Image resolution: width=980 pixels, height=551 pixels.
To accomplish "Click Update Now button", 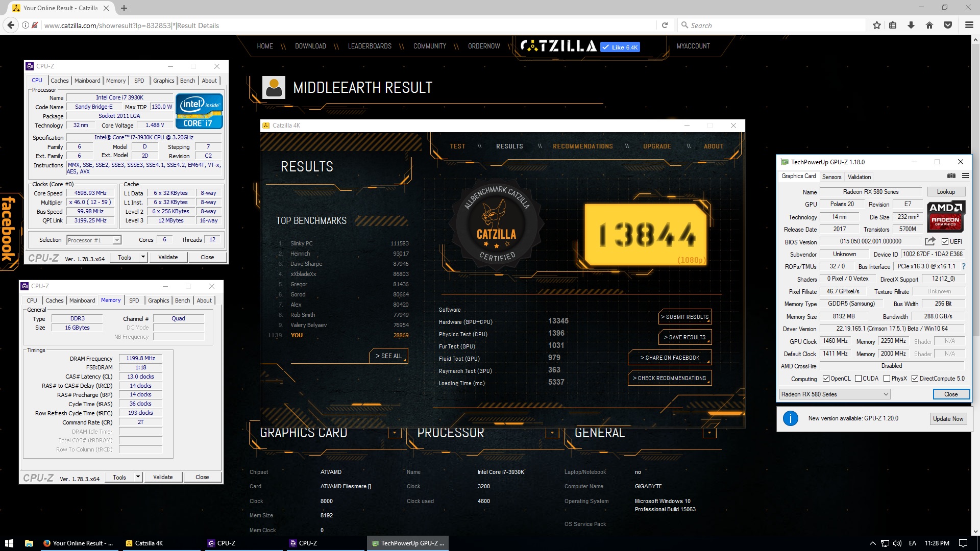I will 948,419.
